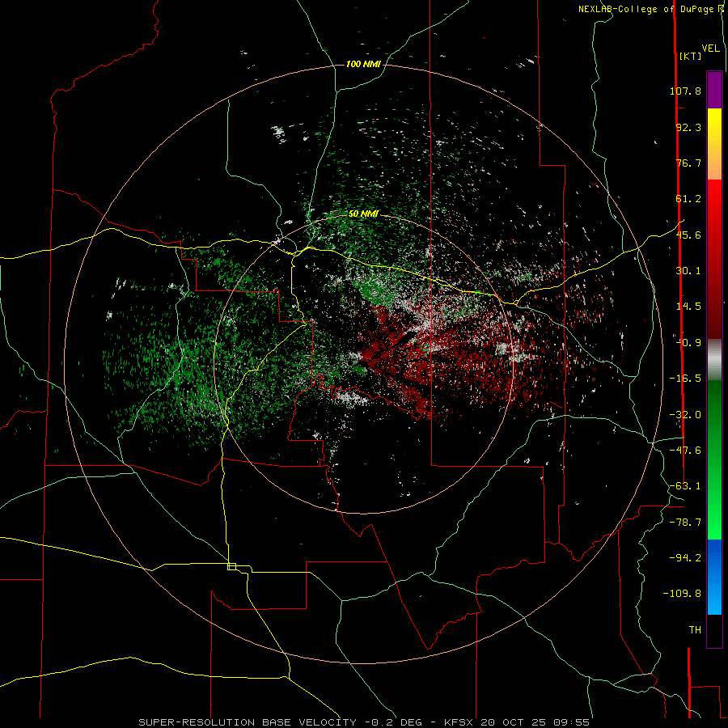Click the 61.2 legend value

coord(688,199)
